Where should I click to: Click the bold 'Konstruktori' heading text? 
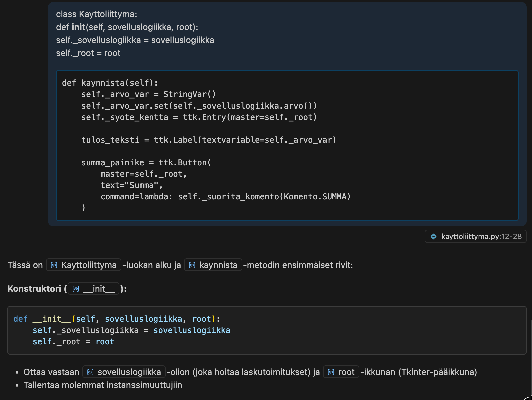click(34, 289)
